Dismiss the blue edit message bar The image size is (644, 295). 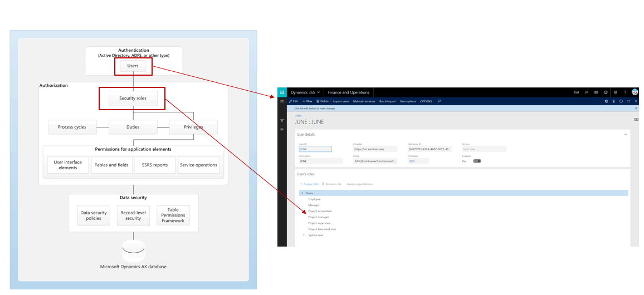636,109
